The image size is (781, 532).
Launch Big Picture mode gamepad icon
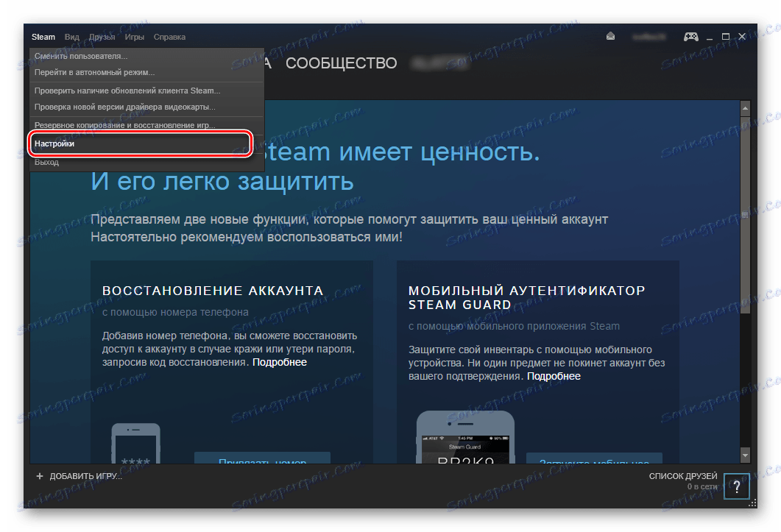coord(691,36)
